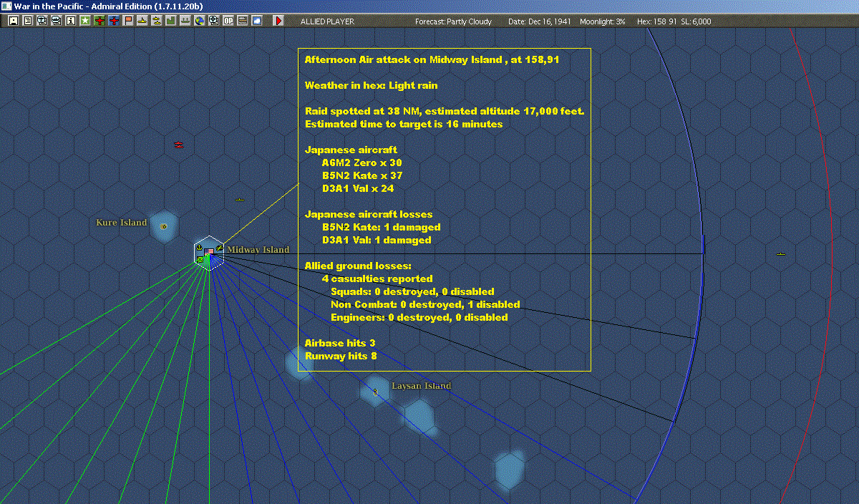
Task: Open the cloud weather toolbar icon
Action: tap(257, 21)
